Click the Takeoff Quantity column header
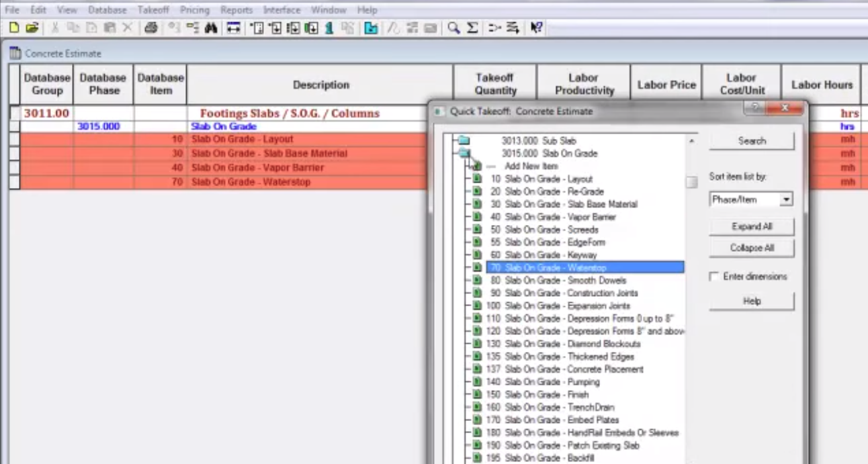 point(496,85)
